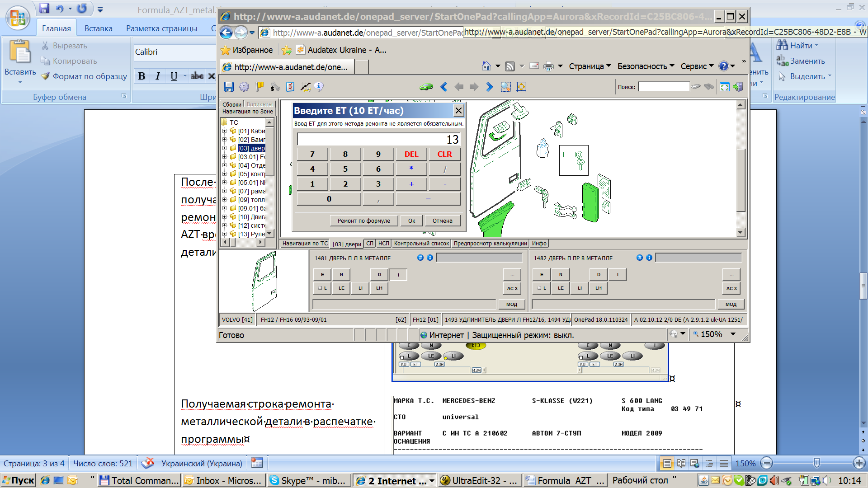The height and width of the screenshot is (488, 868).
Task: Switch to the Вставка ribbon tab in Word
Action: [98, 28]
